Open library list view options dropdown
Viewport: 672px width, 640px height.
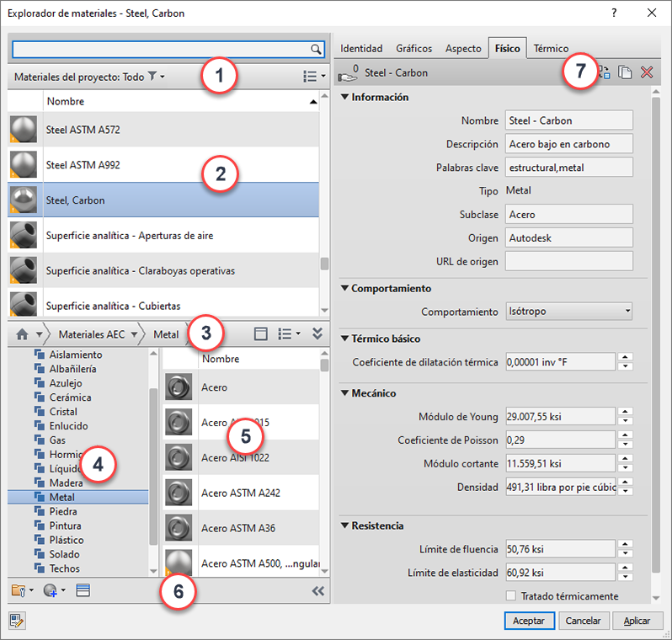pos(289,334)
